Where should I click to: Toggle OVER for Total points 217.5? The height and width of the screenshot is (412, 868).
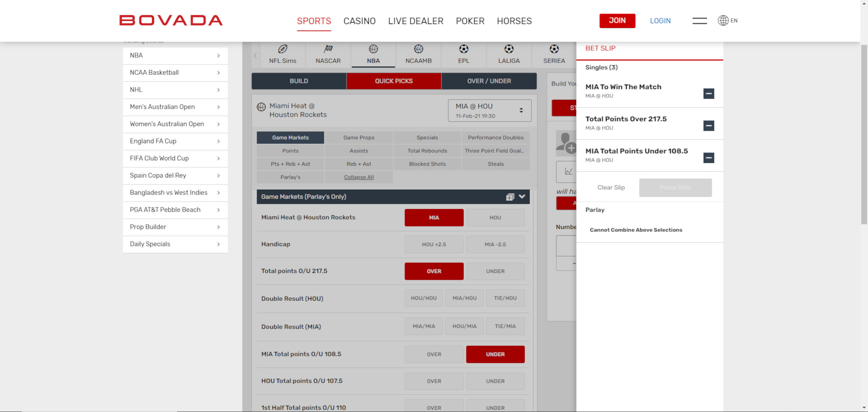tap(434, 271)
